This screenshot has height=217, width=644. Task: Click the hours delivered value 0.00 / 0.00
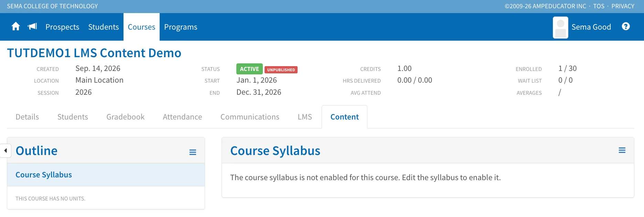pos(415,80)
